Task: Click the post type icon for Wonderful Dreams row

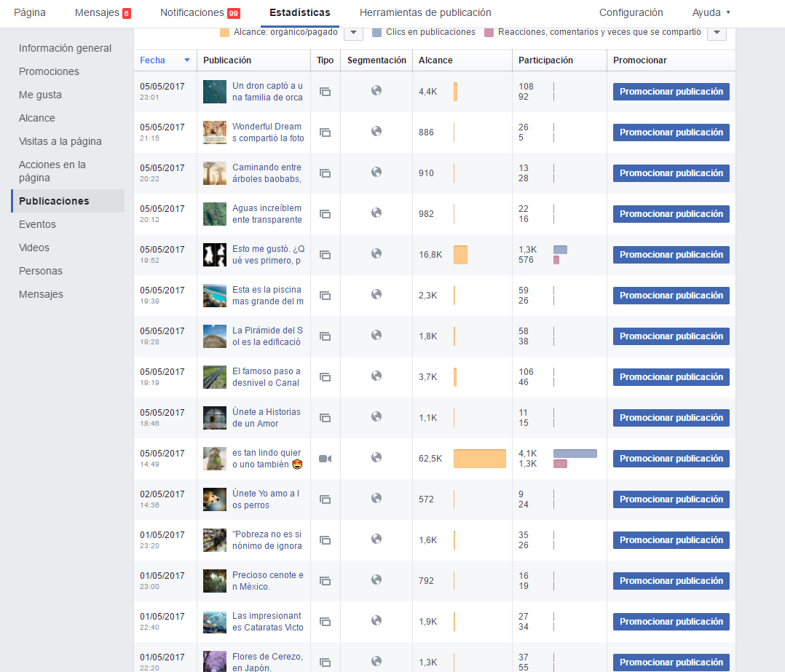Action: (x=326, y=133)
